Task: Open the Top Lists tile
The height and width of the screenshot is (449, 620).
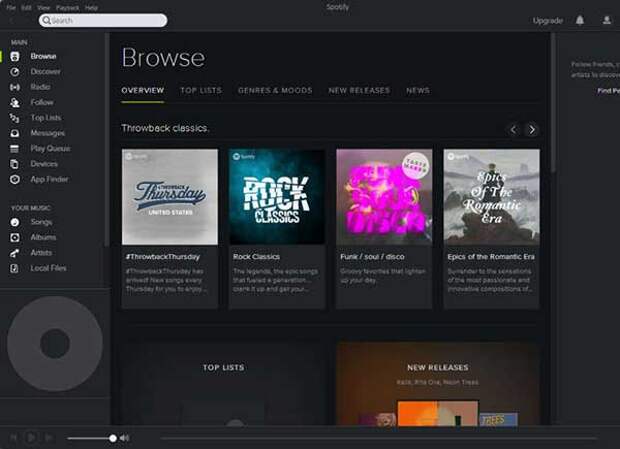Action: [x=223, y=384]
